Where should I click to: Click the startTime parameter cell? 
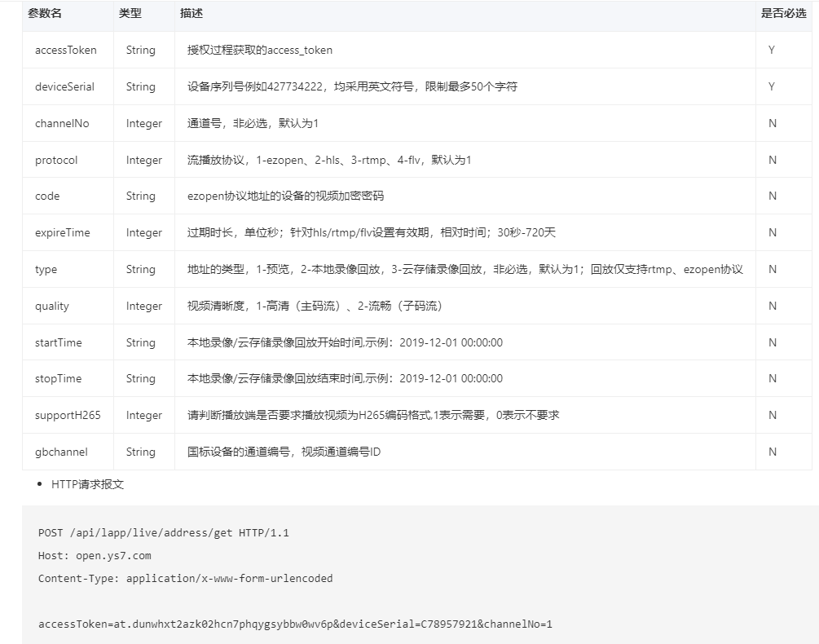(x=59, y=342)
